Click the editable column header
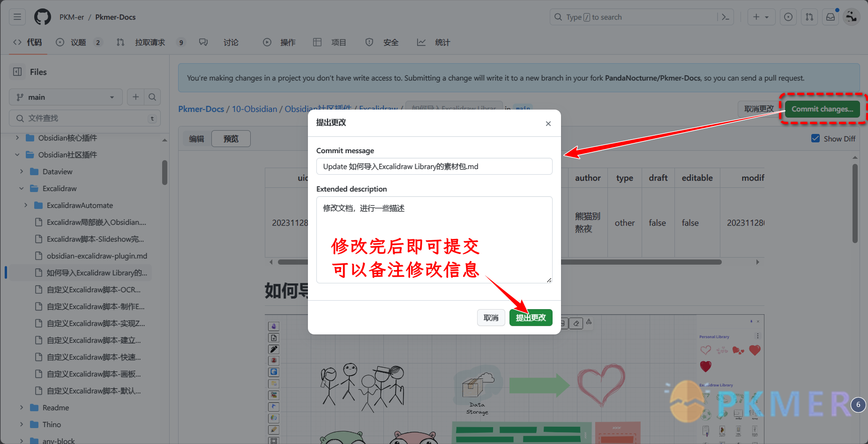Viewport: 868px width, 444px height. pos(697,178)
